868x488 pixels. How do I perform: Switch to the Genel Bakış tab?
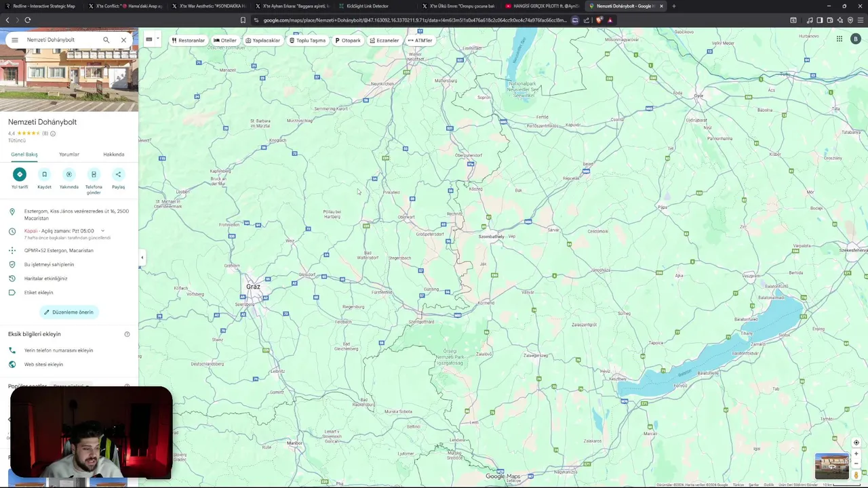(24, 155)
